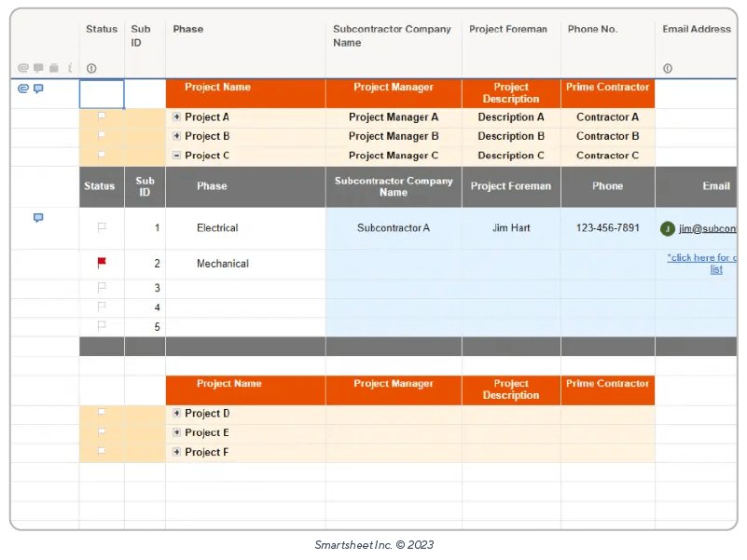The image size is (747, 560).
Task: Click the info icon under Email Address header
Action: click(668, 68)
